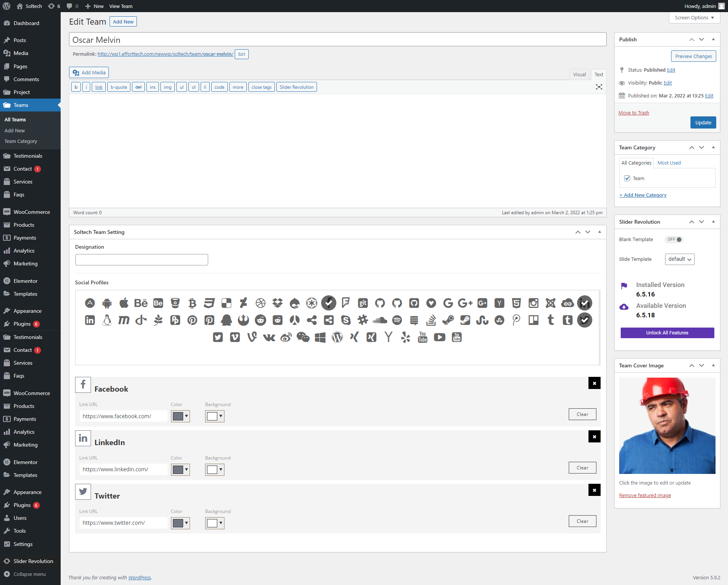Pick the Bitcoin social profile icon
Image resolution: width=728 pixels, height=585 pixels.
tap(192, 303)
